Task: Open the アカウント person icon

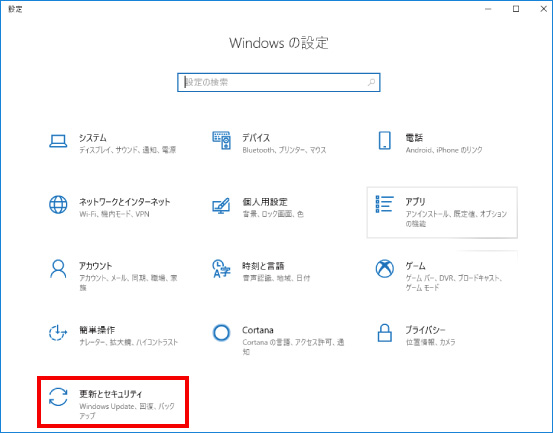Action: tap(58, 269)
